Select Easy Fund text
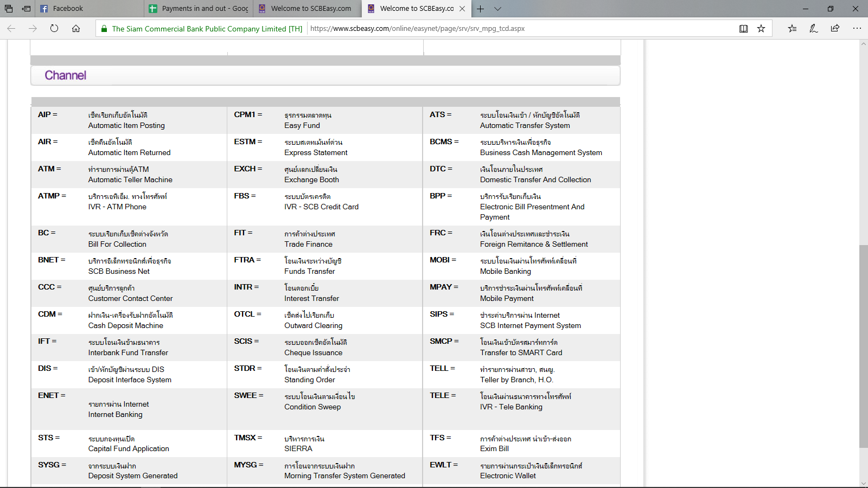Viewport: 868px width, 488px height. click(x=302, y=125)
